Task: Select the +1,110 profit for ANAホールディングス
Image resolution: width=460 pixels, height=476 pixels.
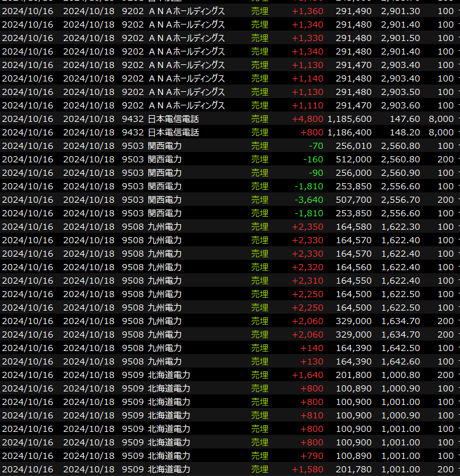Action: coord(307,105)
